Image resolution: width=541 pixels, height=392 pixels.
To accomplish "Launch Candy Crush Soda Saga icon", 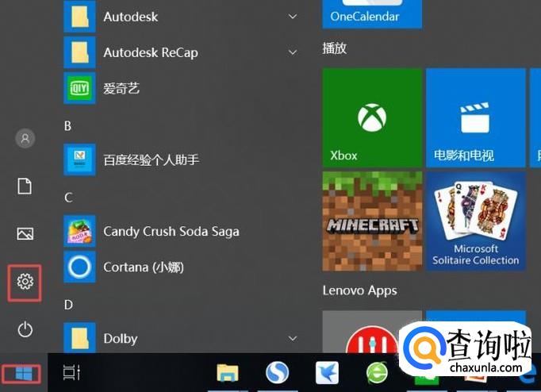I will coord(79,231).
